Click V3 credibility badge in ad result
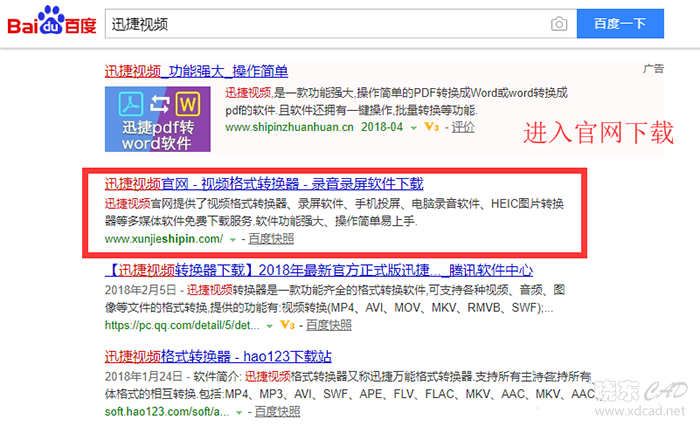 coord(431,127)
